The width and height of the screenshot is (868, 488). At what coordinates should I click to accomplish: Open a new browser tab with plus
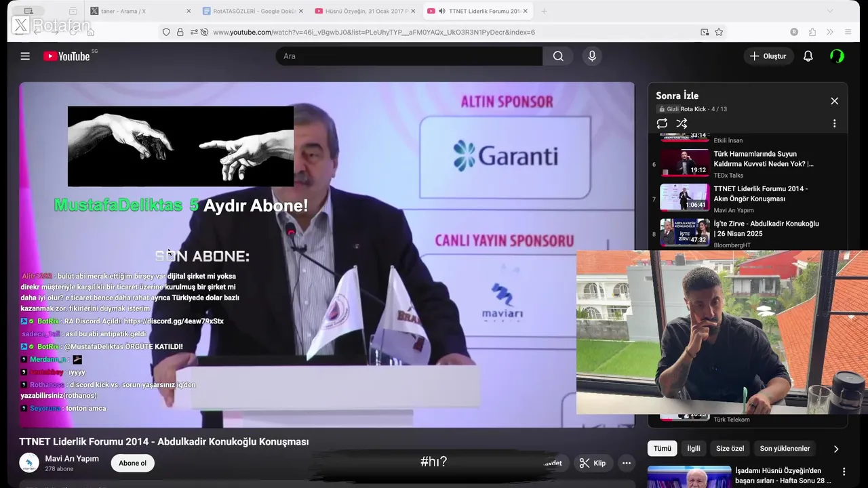[x=544, y=12]
